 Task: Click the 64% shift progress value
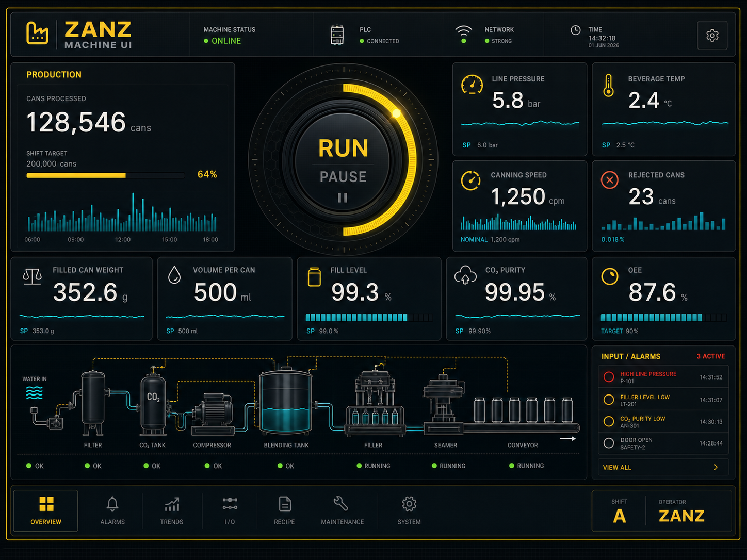207,174
